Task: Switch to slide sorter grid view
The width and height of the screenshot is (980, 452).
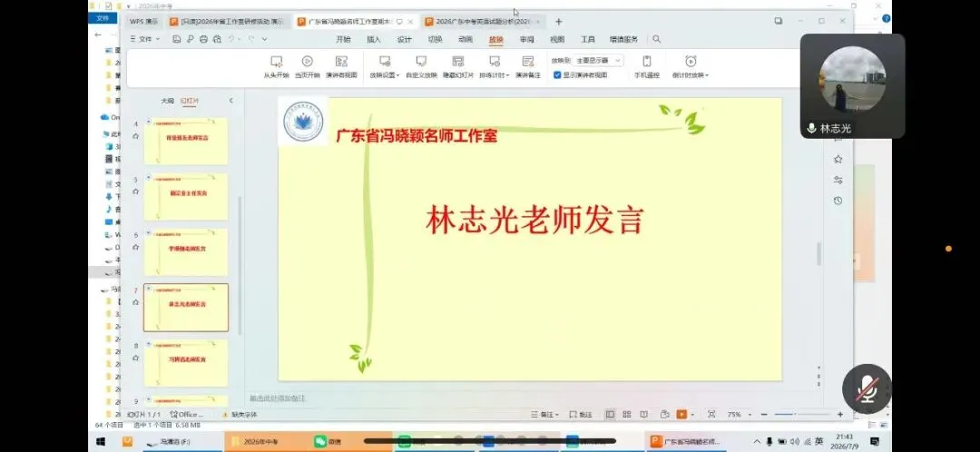Action: tap(627, 415)
